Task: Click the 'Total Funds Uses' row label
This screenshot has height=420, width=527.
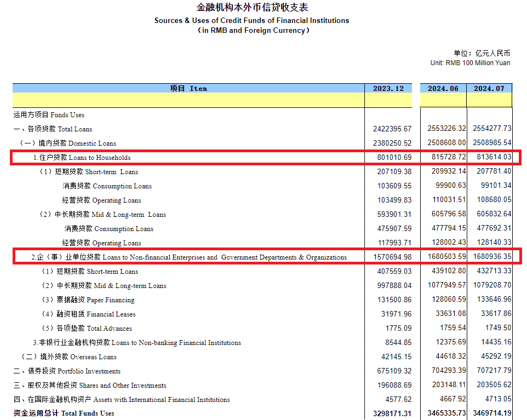Action: pos(64,413)
